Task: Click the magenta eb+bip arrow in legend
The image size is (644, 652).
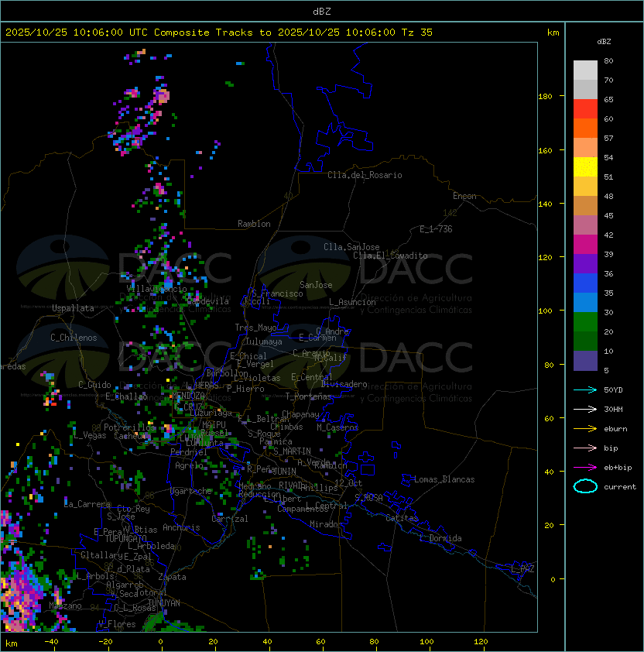Action: 585,468
